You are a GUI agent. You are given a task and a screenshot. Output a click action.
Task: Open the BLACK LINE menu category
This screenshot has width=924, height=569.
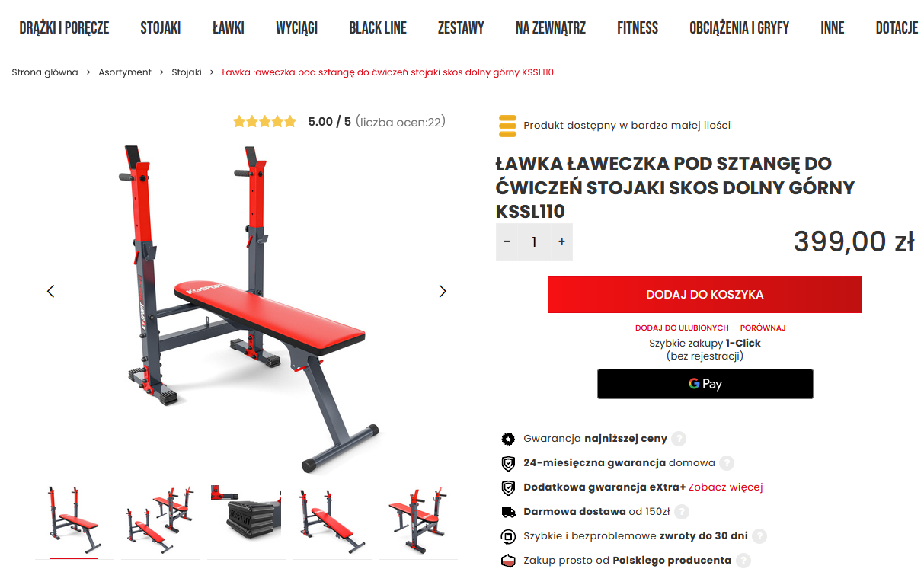(x=378, y=28)
